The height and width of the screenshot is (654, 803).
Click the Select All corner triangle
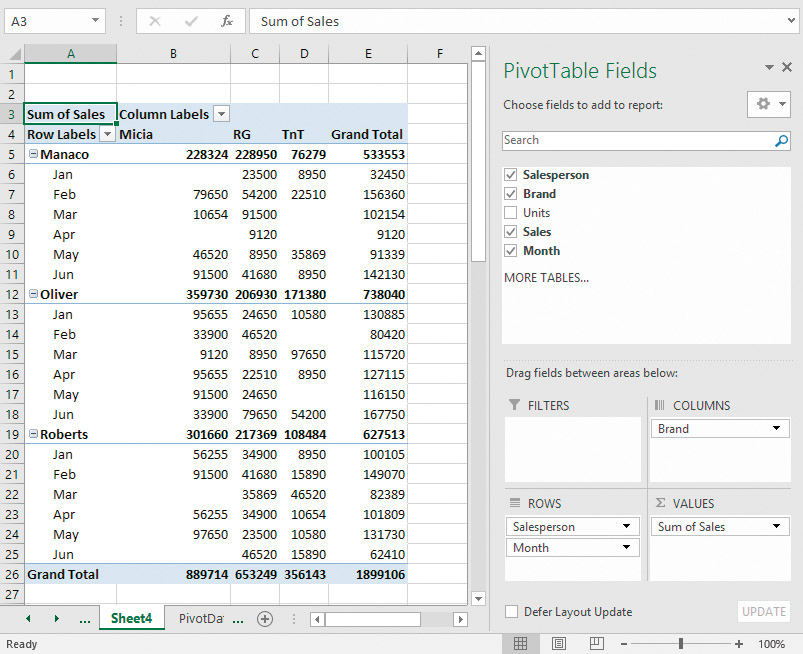point(15,54)
